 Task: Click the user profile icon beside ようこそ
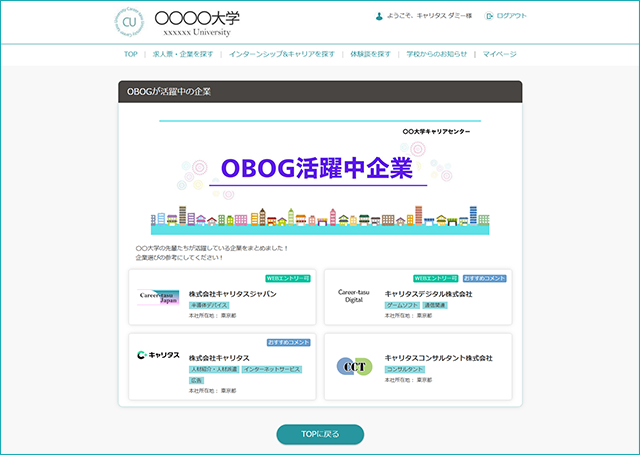coord(379,16)
